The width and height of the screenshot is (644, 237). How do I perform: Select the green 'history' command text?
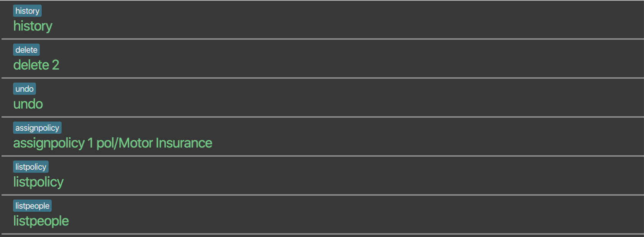[x=33, y=26]
